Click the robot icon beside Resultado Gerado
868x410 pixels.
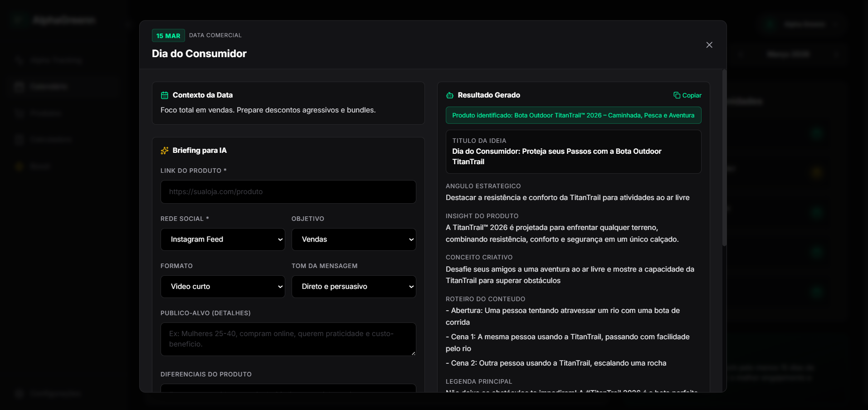click(450, 95)
